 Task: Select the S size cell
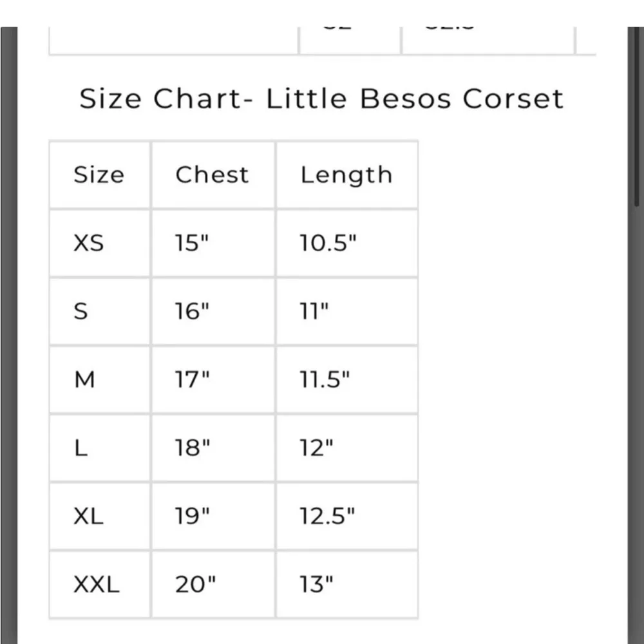click(x=81, y=312)
